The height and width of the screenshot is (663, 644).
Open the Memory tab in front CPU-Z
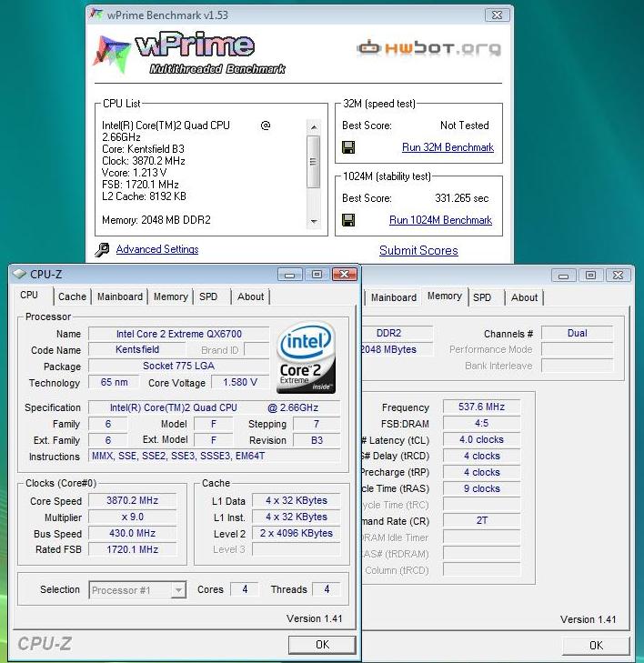[x=170, y=296]
